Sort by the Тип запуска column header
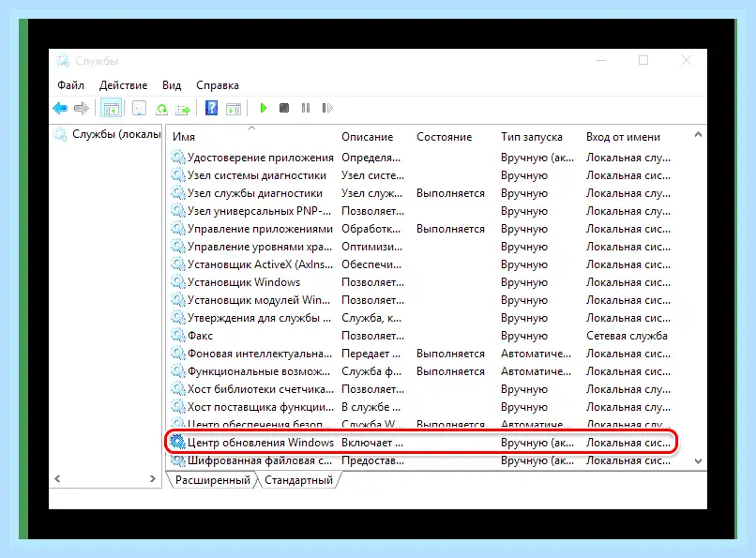This screenshot has width=756, height=558. (531, 137)
